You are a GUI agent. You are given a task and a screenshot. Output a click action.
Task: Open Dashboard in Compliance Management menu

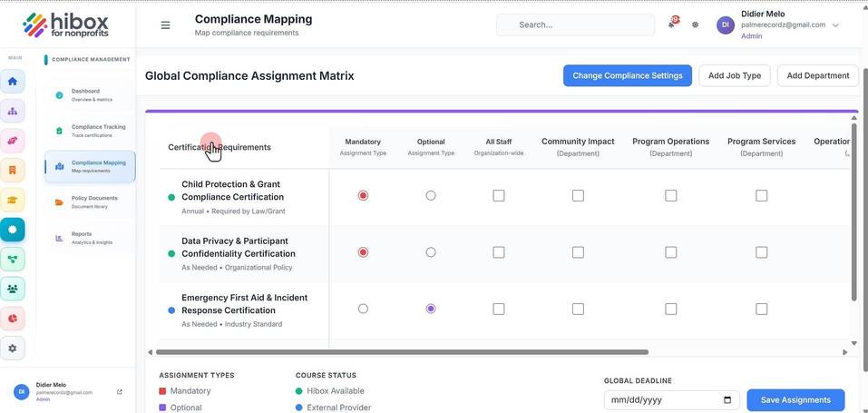90,94
